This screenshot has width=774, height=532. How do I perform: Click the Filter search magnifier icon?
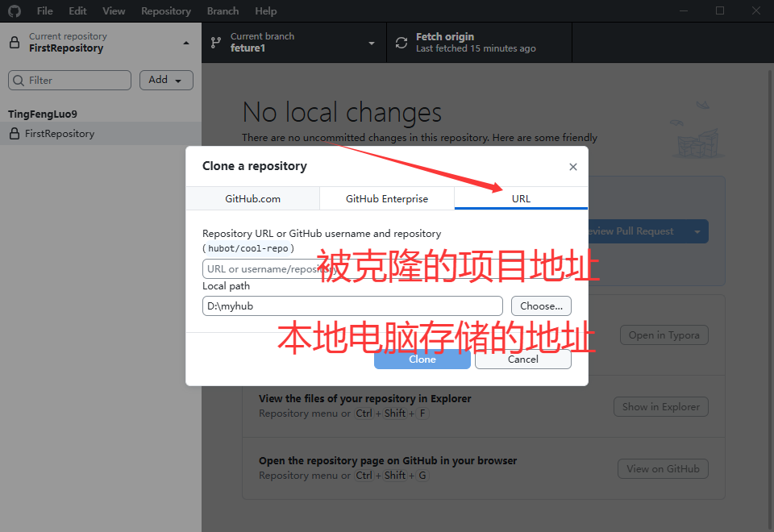pyautogui.click(x=19, y=81)
